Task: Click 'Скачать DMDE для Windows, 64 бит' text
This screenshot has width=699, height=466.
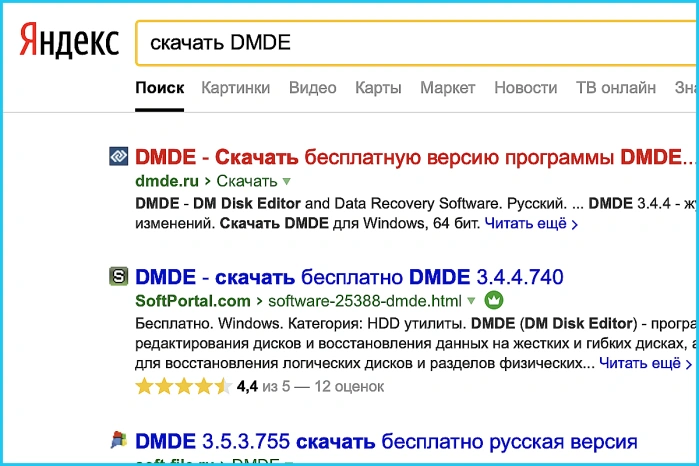Action: coord(350,223)
